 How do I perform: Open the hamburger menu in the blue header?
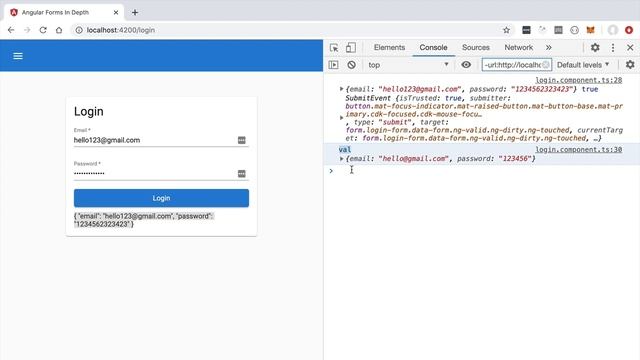[18, 56]
